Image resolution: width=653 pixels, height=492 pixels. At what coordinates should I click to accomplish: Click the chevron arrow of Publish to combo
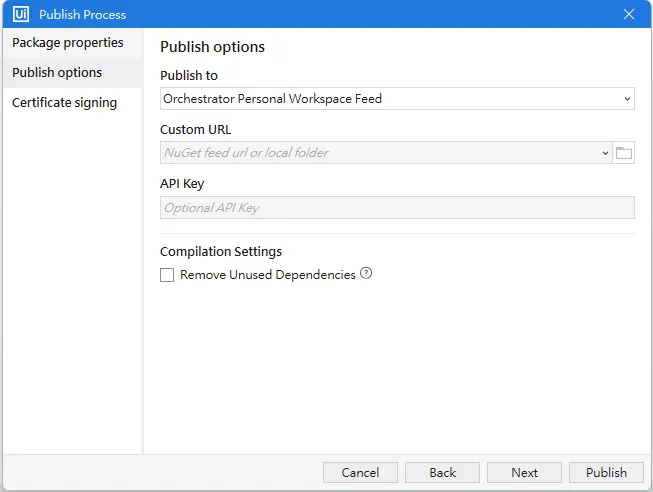click(x=627, y=99)
